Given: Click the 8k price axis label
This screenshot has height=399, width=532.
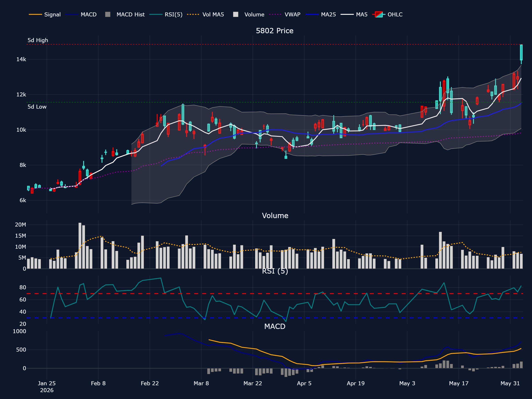Looking at the screenshot, I should 23,165.
